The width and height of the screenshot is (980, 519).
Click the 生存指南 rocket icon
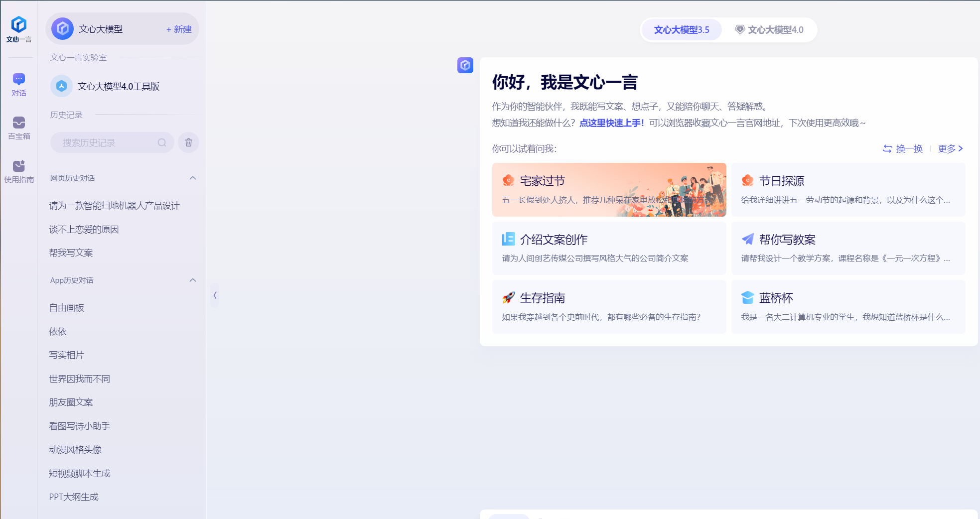[508, 297]
